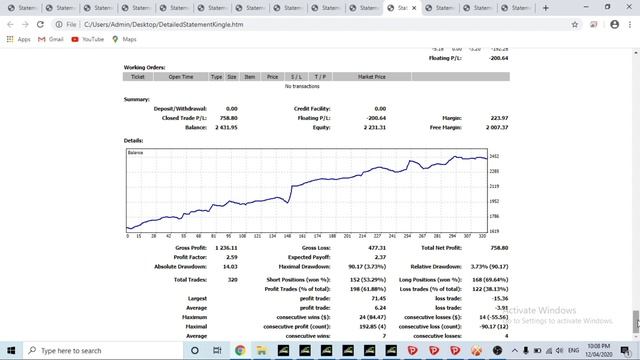This screenshot has width=640, height=360.
Task: Reload the statement page
Action: pyautogui.click(x=40, y=24)
